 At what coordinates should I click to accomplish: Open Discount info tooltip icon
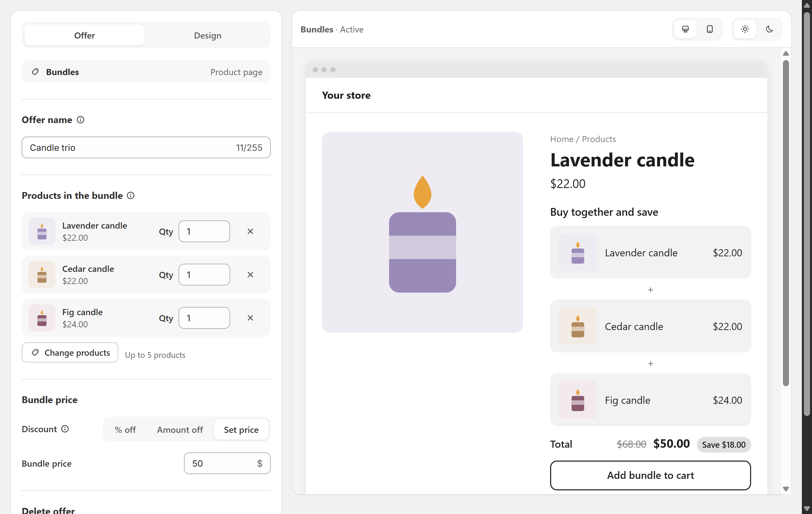pos(65,429)
